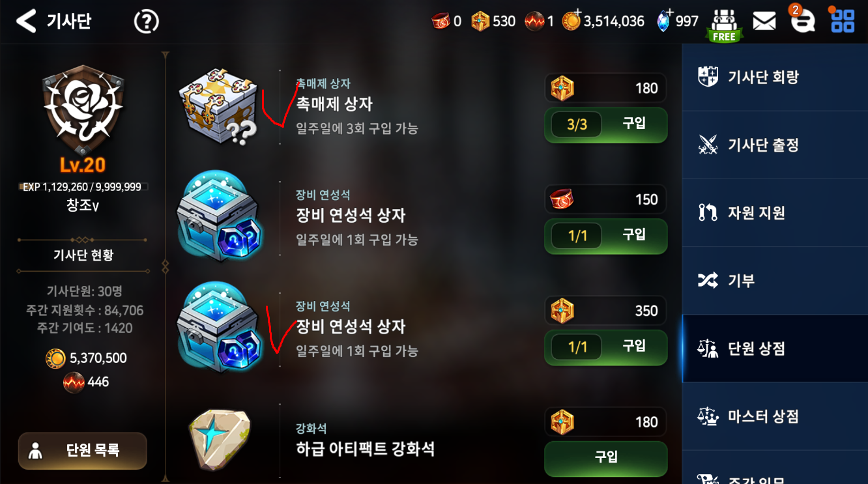Open the blue grid menu icon
This screenshot has height=484, width=868.
coord(842,20)
